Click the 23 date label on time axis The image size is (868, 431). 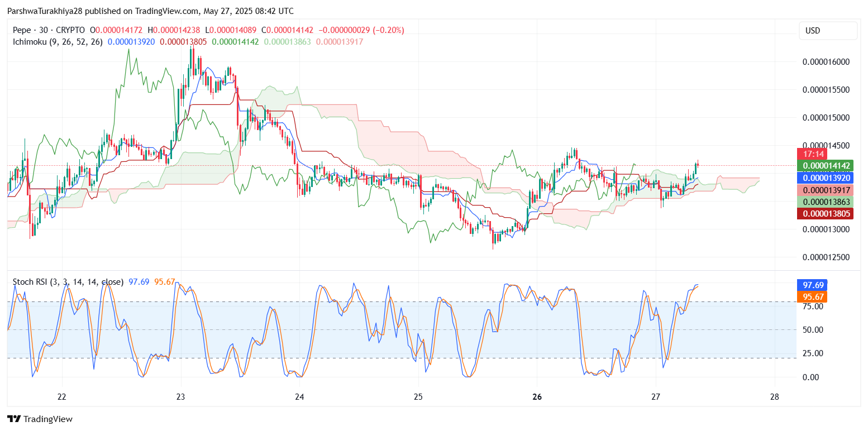[x=180, y=397]
